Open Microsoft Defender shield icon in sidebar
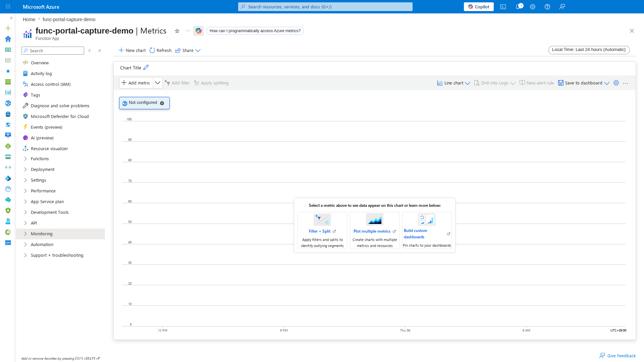644x362 pixels. point(8,210)
